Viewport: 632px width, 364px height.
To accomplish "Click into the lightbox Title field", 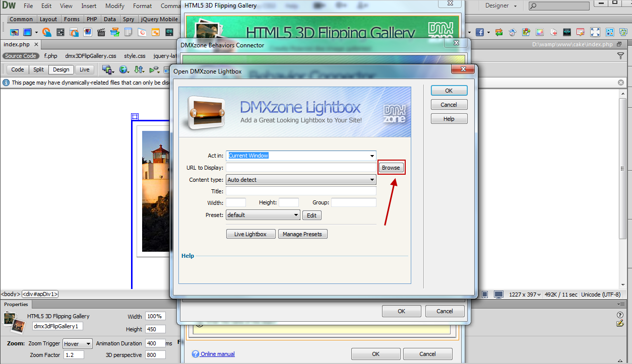I will coord(301,191).
